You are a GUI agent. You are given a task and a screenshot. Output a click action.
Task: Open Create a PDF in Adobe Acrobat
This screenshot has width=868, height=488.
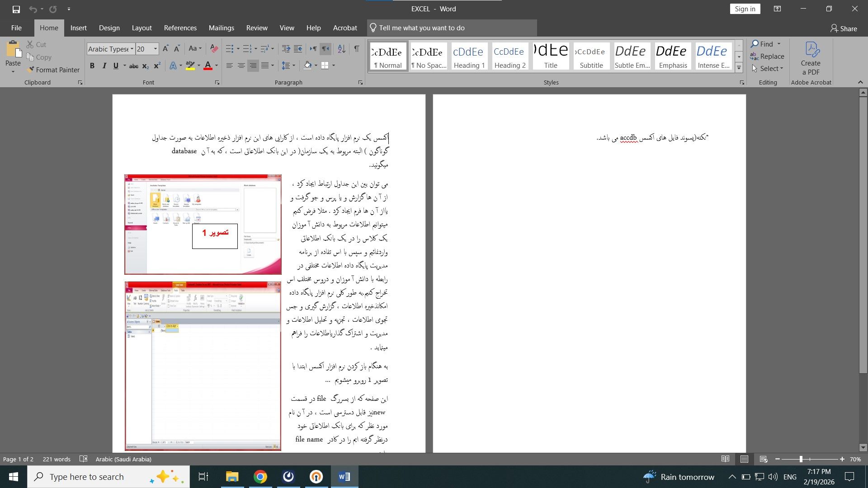pyautogui.click(x=811, y=59)
